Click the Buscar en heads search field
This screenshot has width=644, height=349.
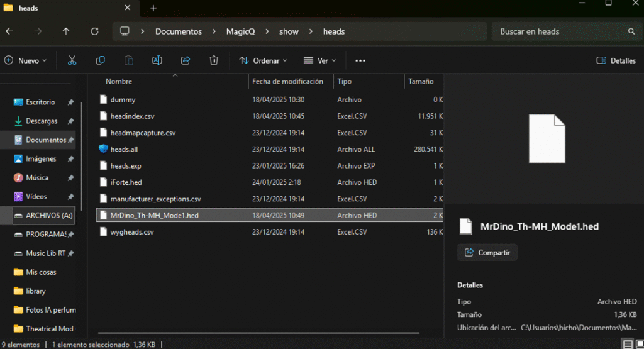[560, 31]
